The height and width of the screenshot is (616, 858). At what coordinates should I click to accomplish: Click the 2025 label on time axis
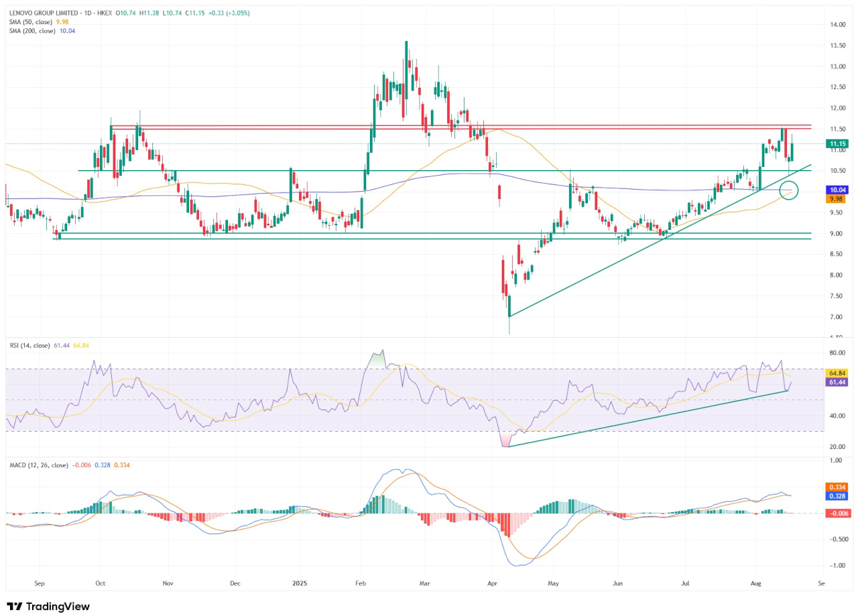[298, 584]
